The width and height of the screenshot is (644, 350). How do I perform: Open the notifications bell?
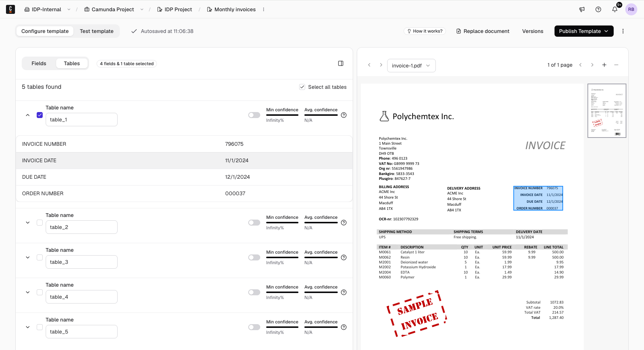click(x=615, y=9)
